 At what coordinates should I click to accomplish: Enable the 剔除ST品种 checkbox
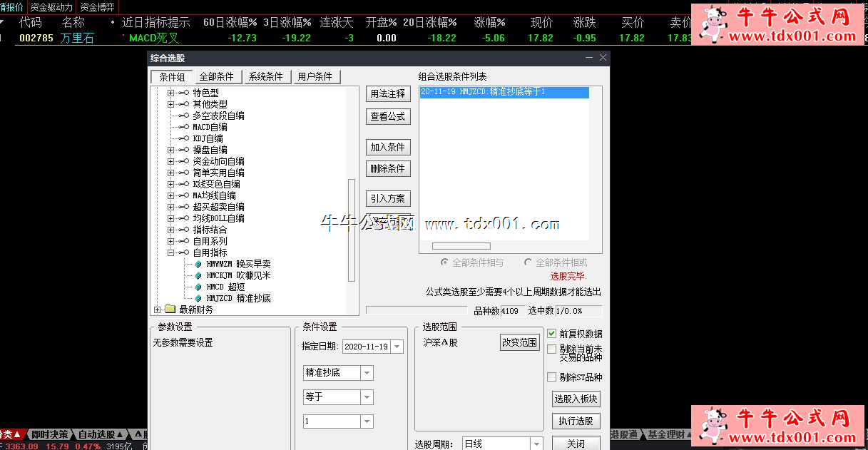tap(551, 377)
